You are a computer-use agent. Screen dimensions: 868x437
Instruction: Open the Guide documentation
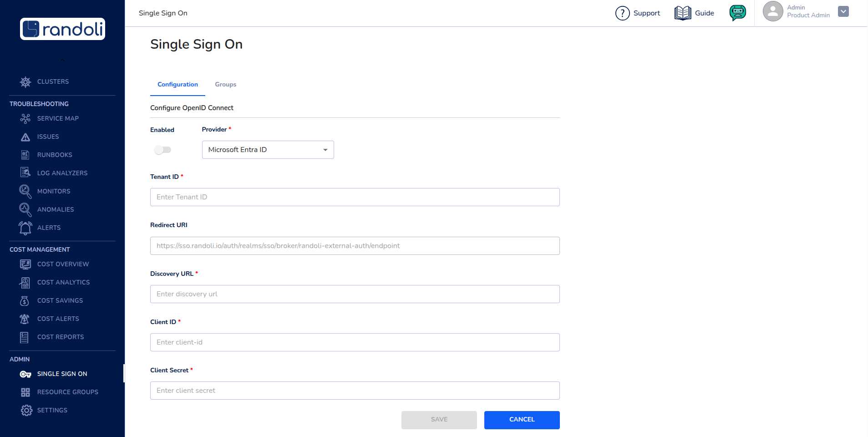click(x=694, y=13)
